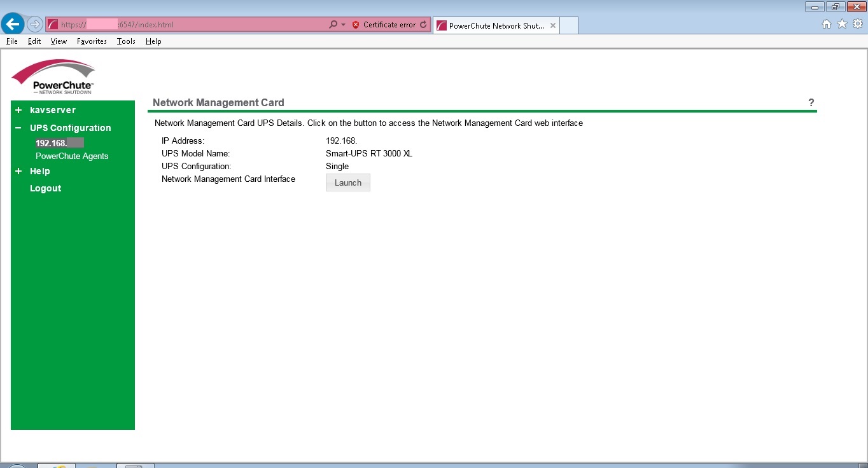Open the Help menu in menu bar
This screenshot has height=468, width=868.
pos(153,41)
